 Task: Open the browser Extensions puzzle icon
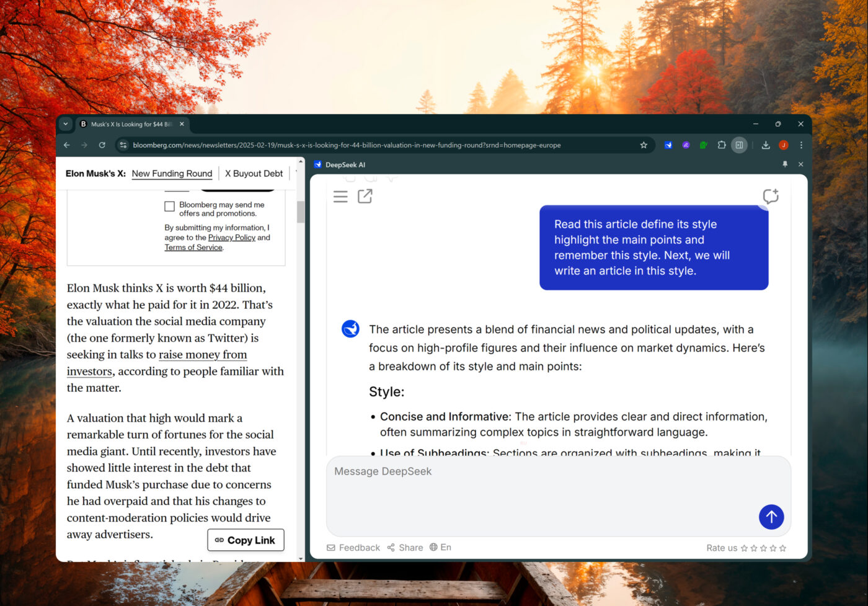(x=721, y=145)
